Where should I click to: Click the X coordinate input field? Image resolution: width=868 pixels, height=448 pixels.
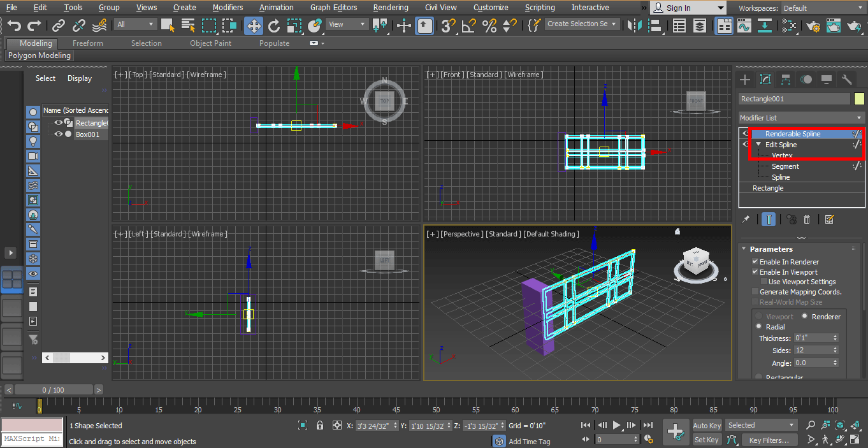(x=377, y=426)
